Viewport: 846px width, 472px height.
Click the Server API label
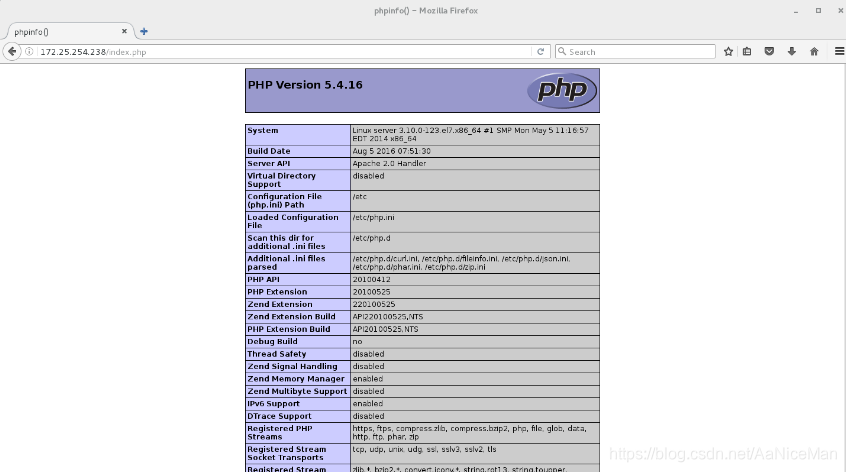coord(269,163)
